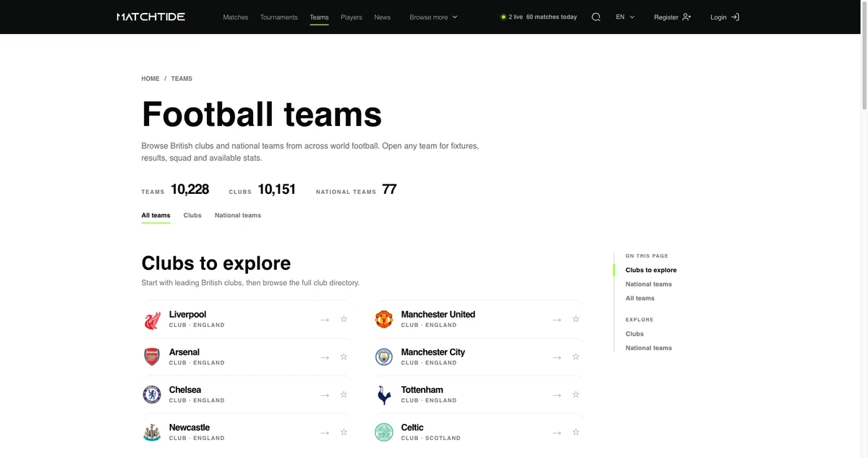The width and height of the screenshot is (868, 458).
Task: Click the HOME breadcrumb
Action: (150, 79)
